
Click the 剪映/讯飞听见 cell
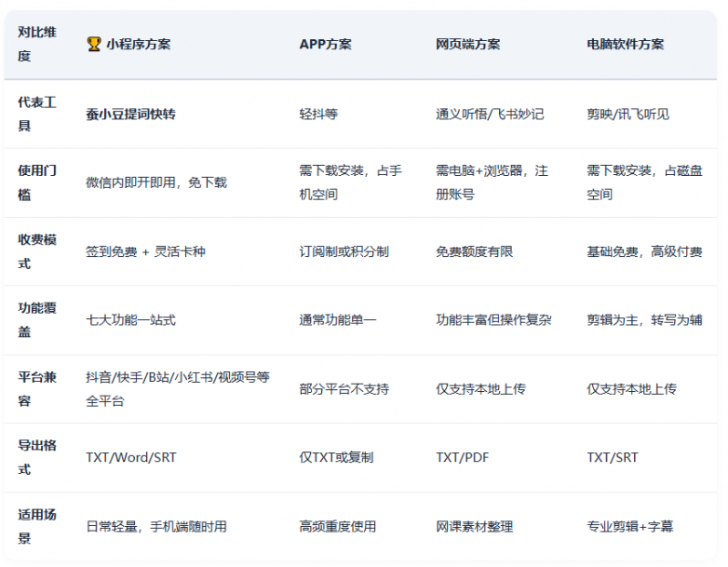(x=627, y=115)
